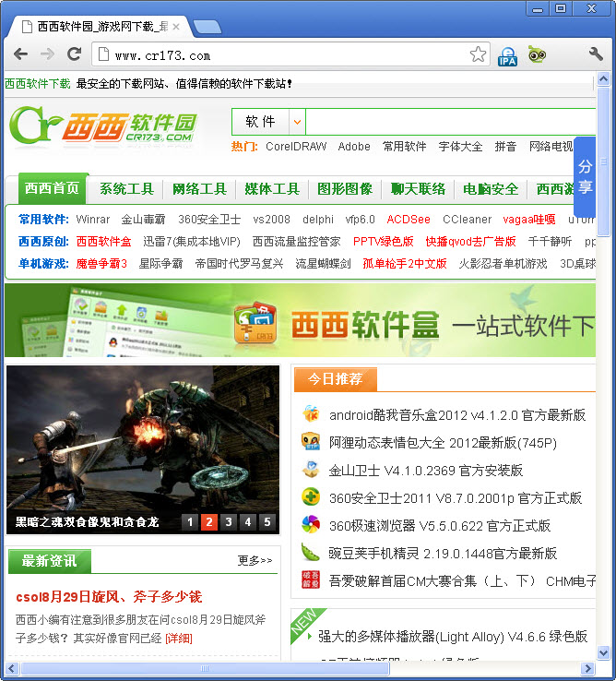The image size is (616, 681).
Task: Click the 阿狸动态表情包 icon
Action: [311, 442]
